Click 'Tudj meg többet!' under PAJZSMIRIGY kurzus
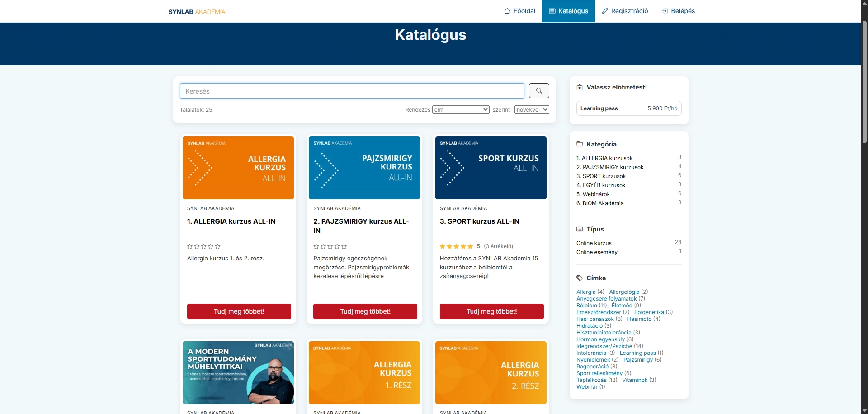 [x=365, y=311]
